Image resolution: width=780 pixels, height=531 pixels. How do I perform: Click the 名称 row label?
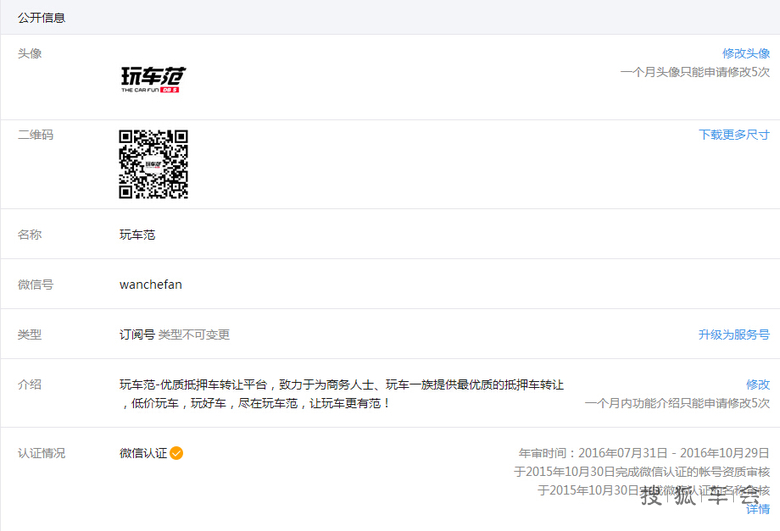(x=30, y=234)
